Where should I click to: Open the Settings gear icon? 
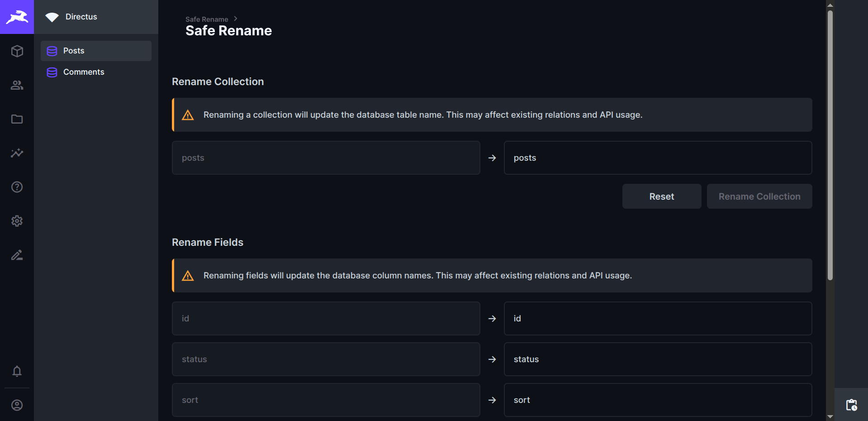(17, 220)
